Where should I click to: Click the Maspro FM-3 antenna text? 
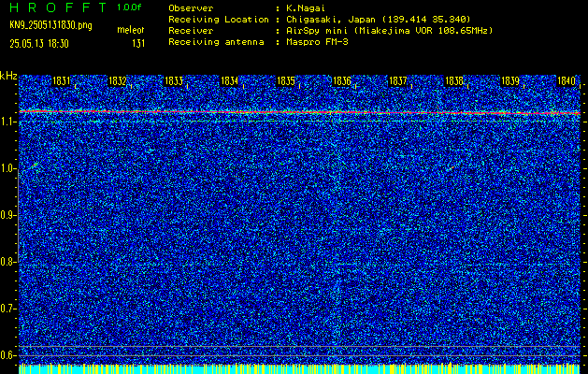[317, 42]
